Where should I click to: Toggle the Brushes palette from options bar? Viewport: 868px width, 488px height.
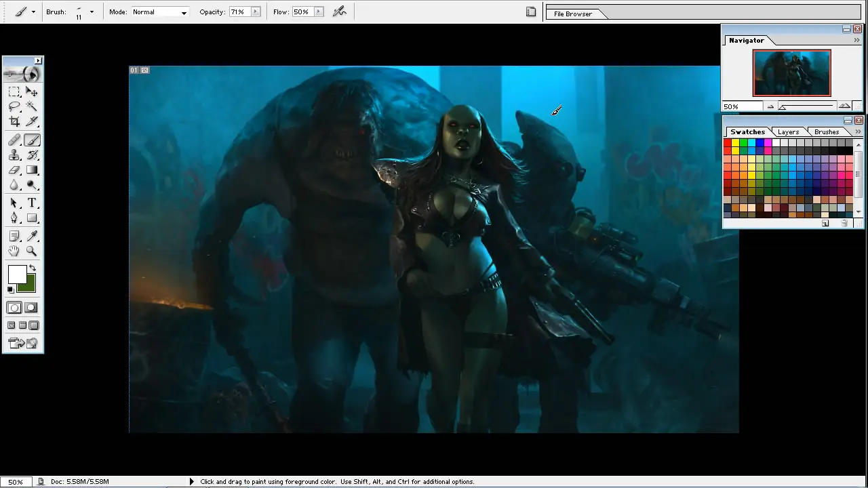(x=531, y=12)
